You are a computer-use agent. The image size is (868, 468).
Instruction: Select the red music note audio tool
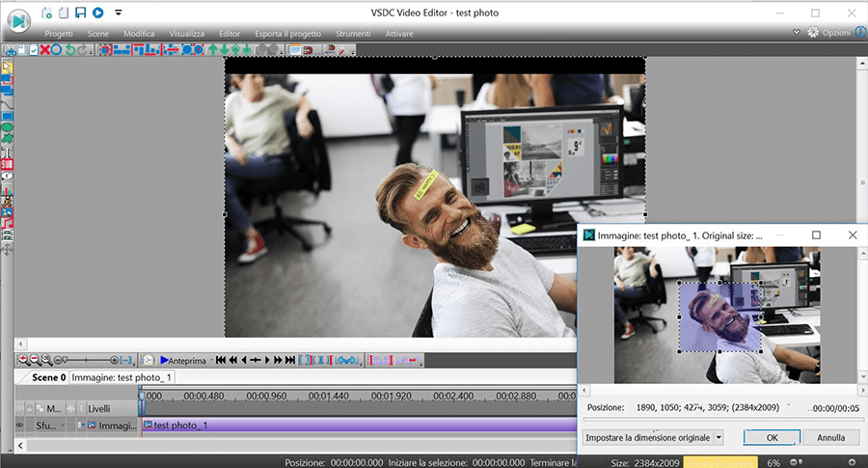coord(7,223)
